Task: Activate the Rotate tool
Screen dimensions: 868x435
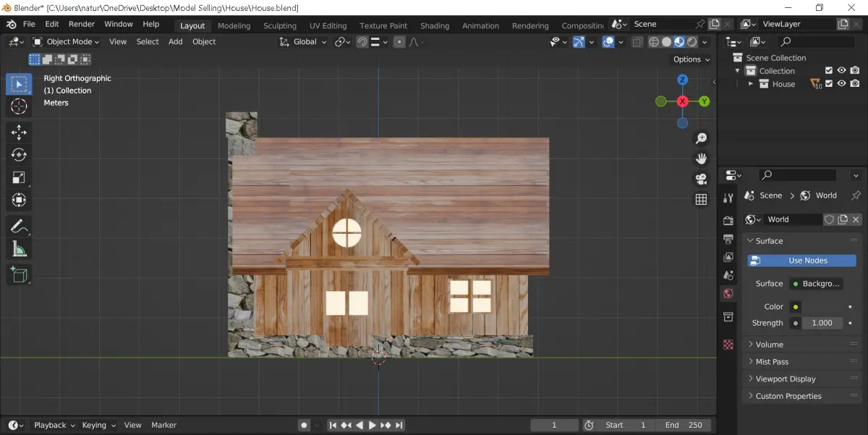Action: [19, 155]
